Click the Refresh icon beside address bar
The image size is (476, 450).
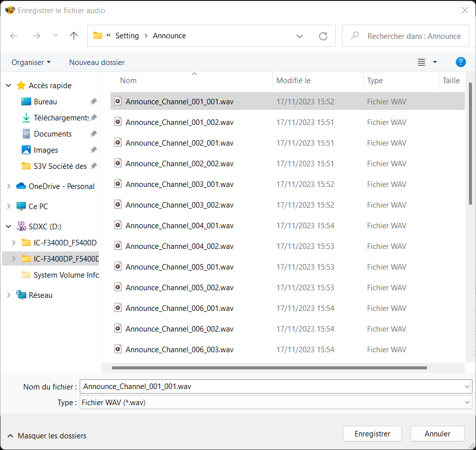coord(323,36)
